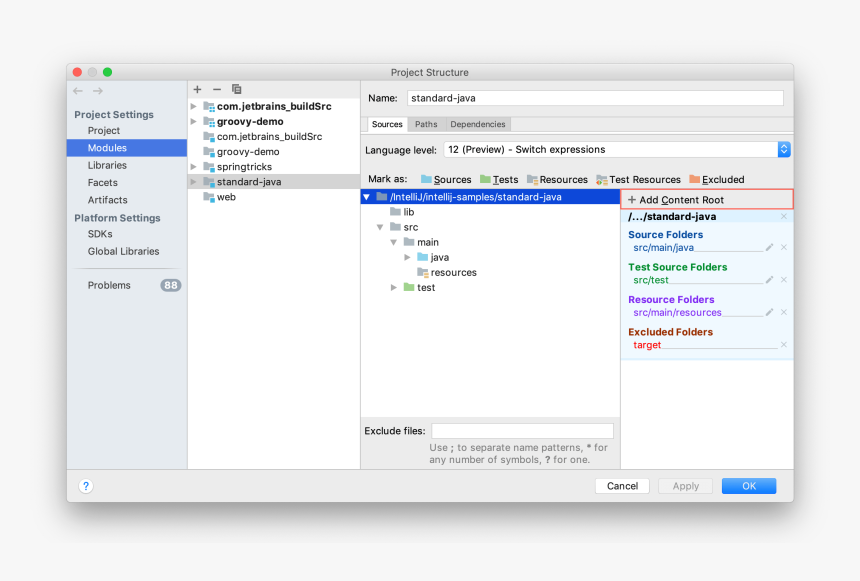Mark folder as Sources
Image resolution: width=860 pixels, height=581 pixels.
coord(446,179)
